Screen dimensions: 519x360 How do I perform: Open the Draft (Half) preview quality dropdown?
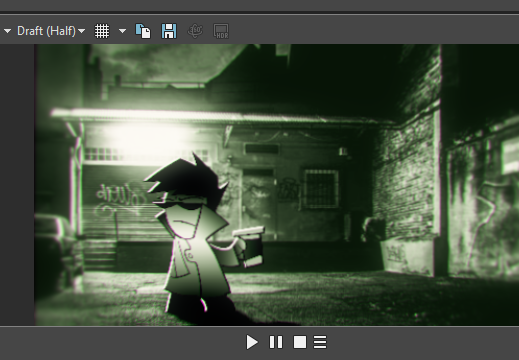[51, 31]
